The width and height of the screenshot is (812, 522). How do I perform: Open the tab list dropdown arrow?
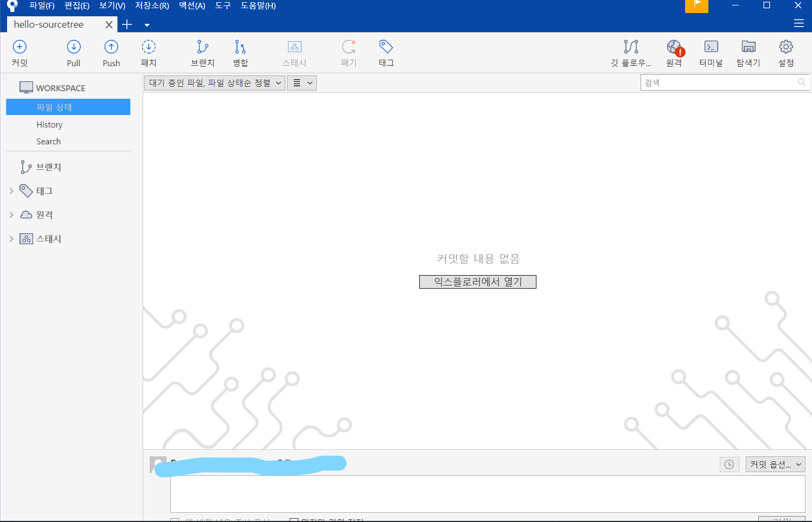pos(147,25)
